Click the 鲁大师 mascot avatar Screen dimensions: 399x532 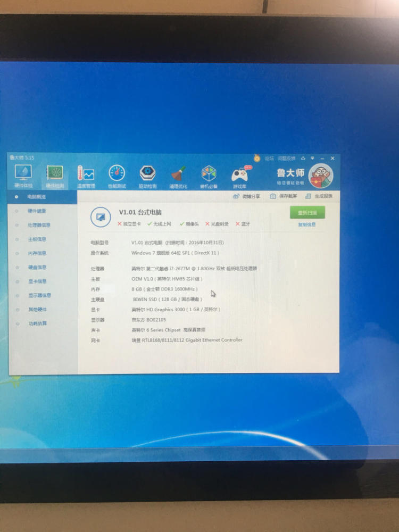pos(321,176)
